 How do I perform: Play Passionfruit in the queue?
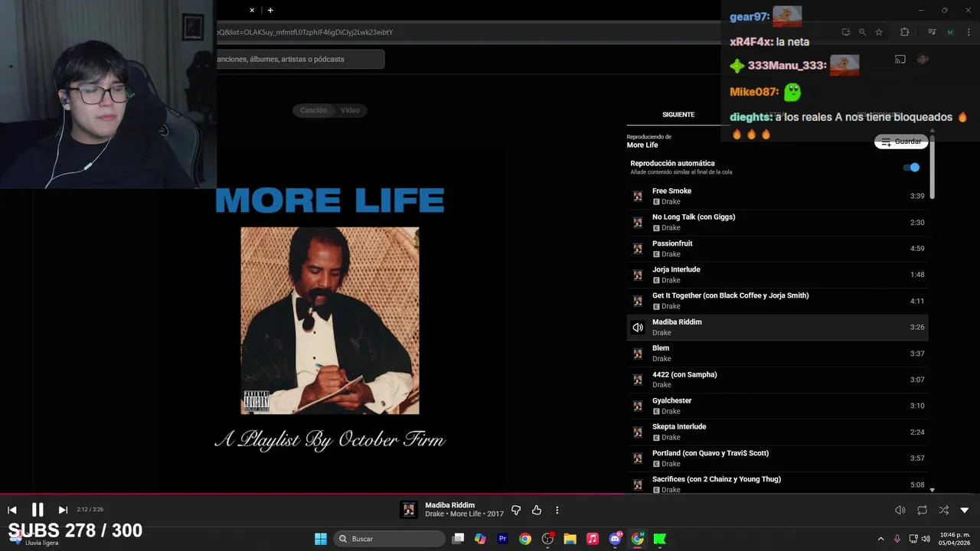click(x=777, y=249)
